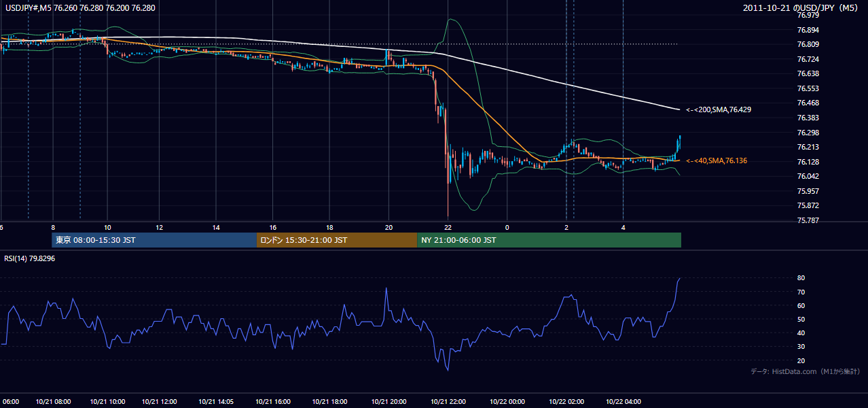The height and width of the screenshot is (408, 868).
Task: Click price axis value 76.213
Action: pos(807,147)
